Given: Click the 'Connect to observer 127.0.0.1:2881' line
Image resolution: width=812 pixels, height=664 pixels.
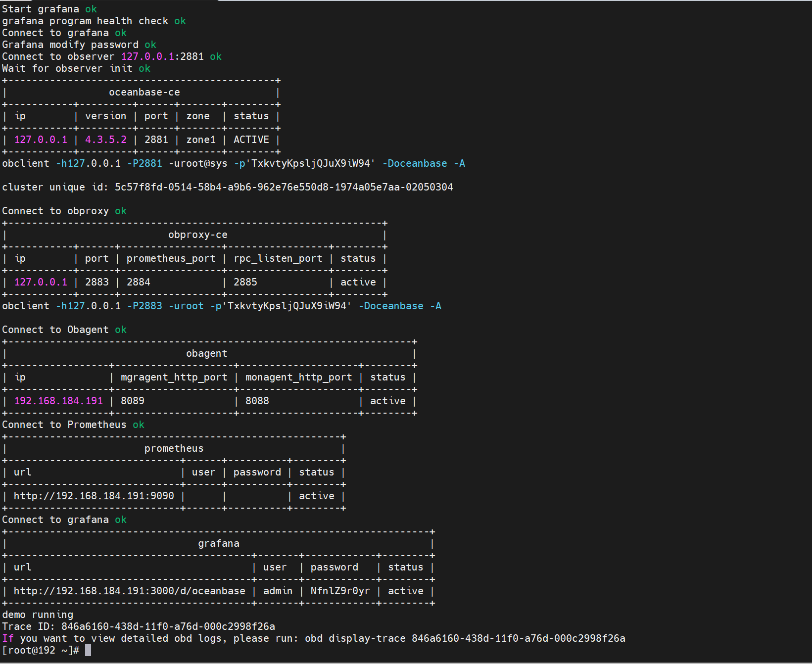Looking at the screenshot, I should (112, 56).
